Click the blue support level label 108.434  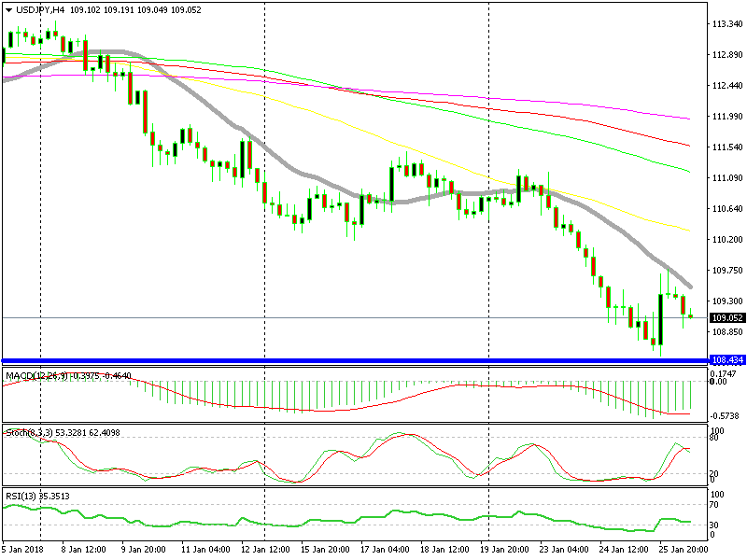pos(727,360)
